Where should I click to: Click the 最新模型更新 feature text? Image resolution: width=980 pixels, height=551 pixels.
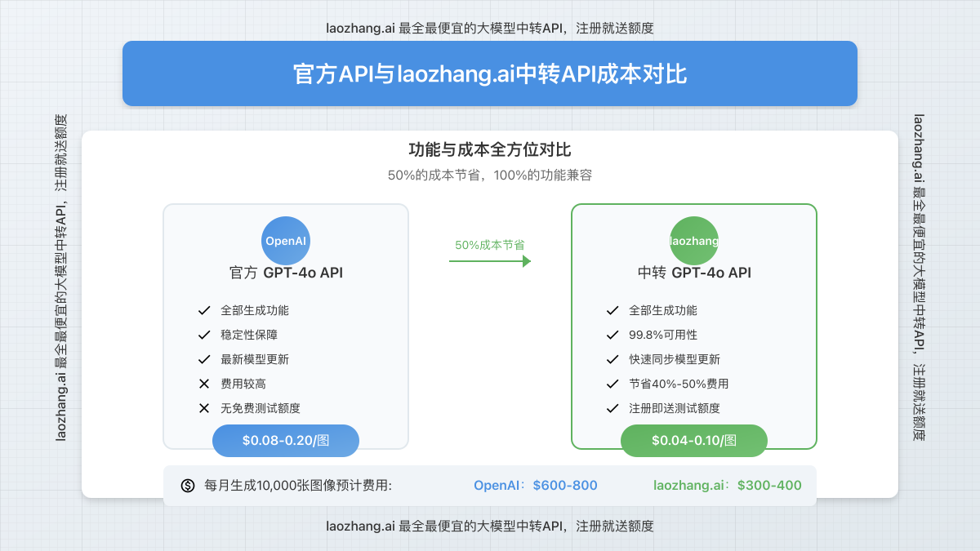pos(255,359)
